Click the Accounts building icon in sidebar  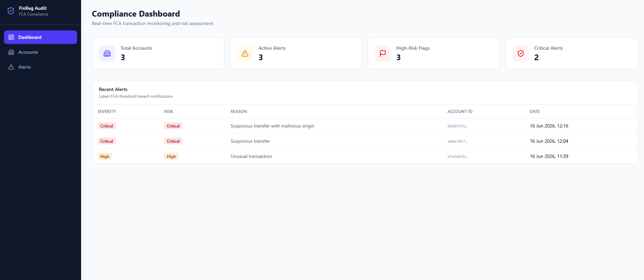coord(11,52)
